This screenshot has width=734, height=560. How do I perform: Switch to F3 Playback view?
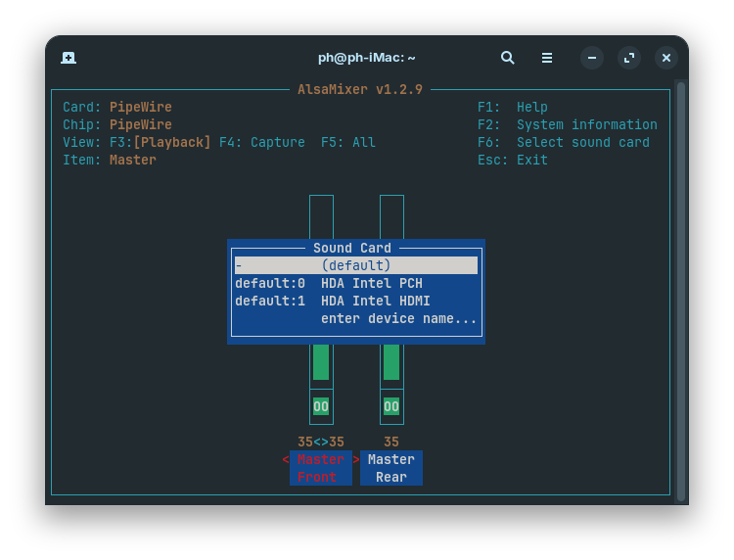(x=171, y=142)
